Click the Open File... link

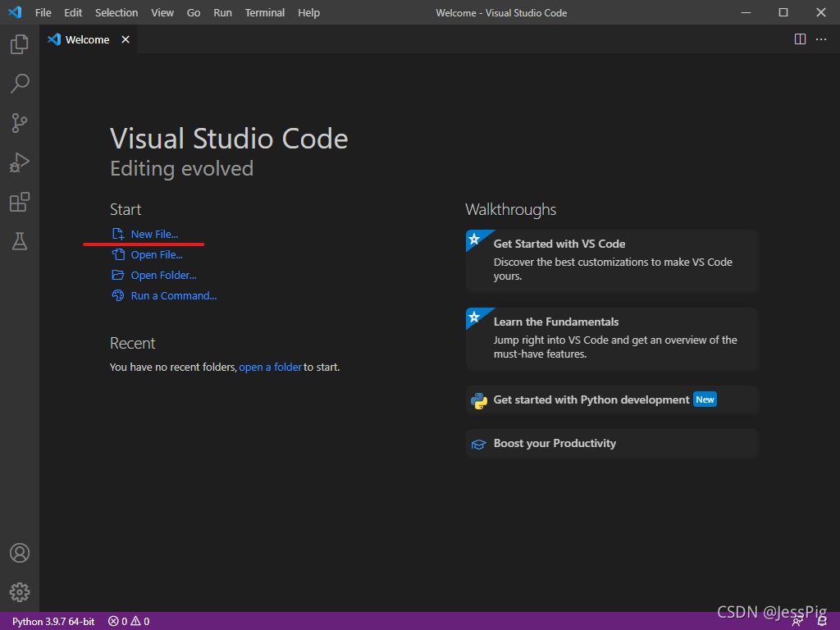tap(157, 254)
